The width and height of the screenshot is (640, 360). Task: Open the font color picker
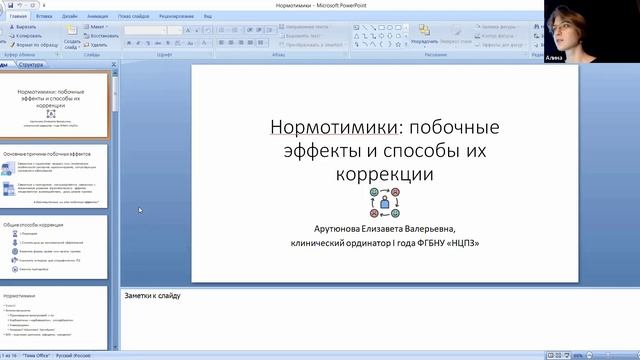coord(204,43)
